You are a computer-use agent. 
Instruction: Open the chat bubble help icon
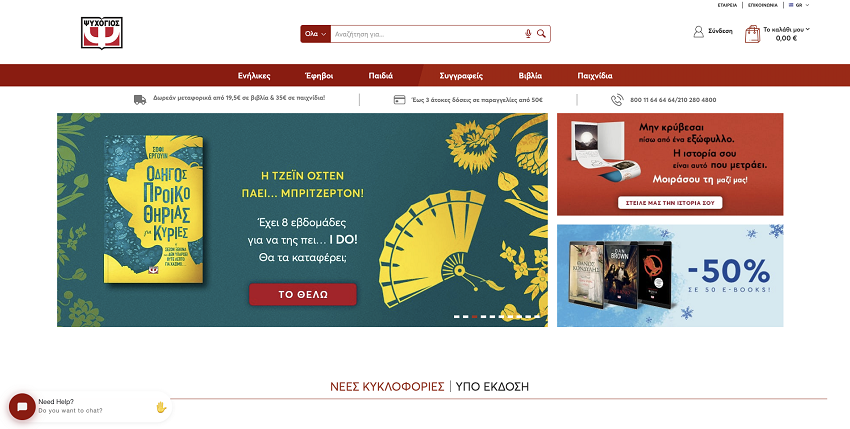coord(22,407)
